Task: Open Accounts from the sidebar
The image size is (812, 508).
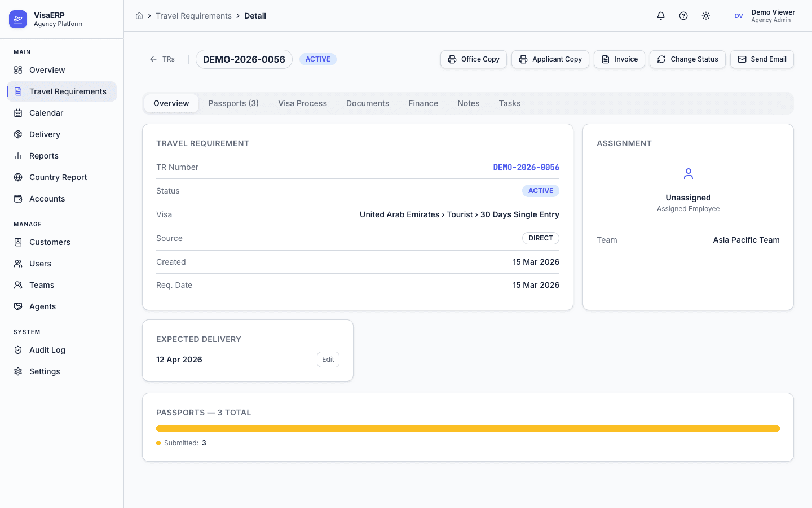Action: (47, 199)
